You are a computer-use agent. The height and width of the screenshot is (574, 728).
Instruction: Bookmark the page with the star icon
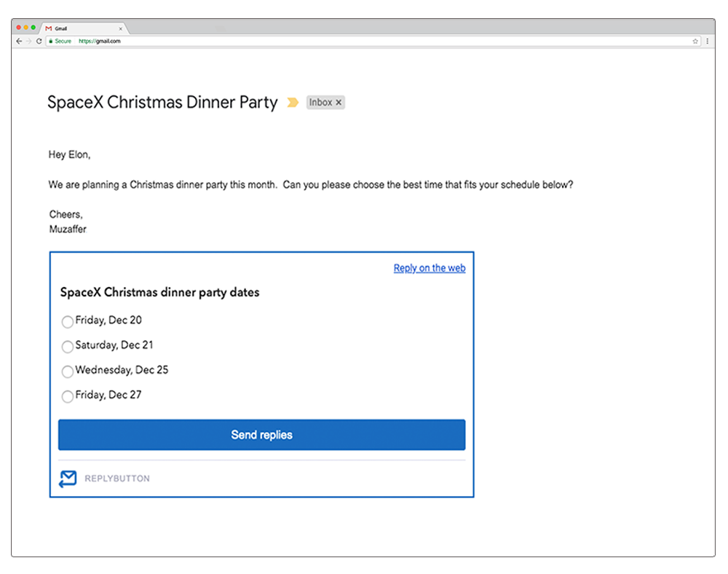point(695,42)
